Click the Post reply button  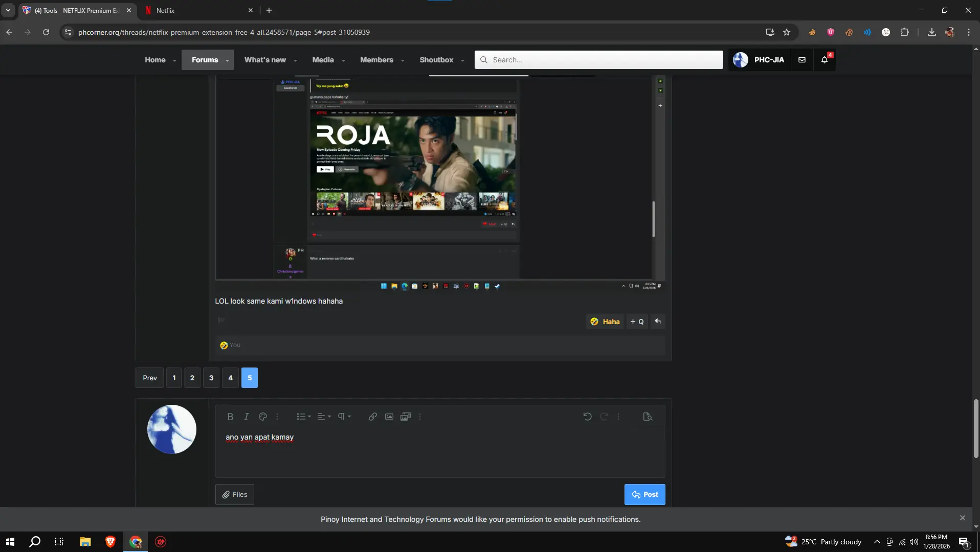click(x=645, y=494)
